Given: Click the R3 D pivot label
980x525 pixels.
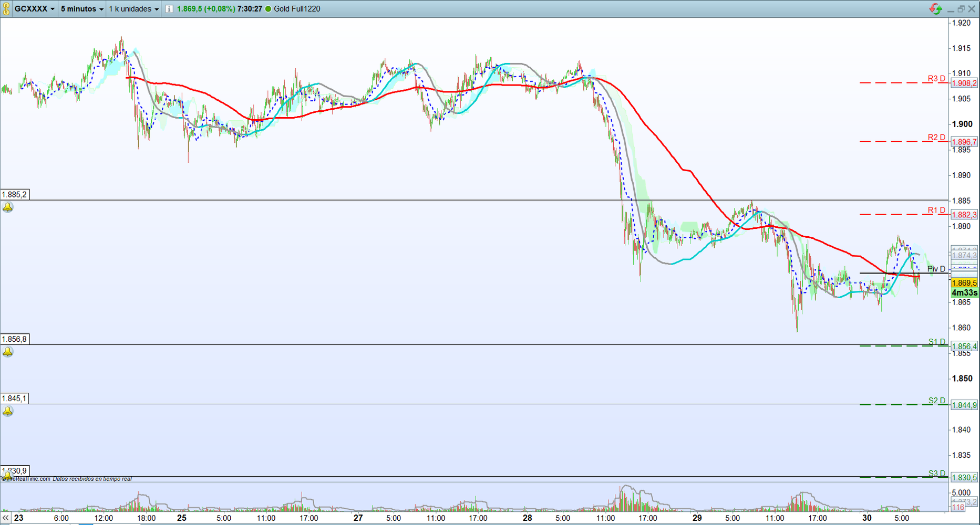Looking at the screenshot, I should [936, 79].
